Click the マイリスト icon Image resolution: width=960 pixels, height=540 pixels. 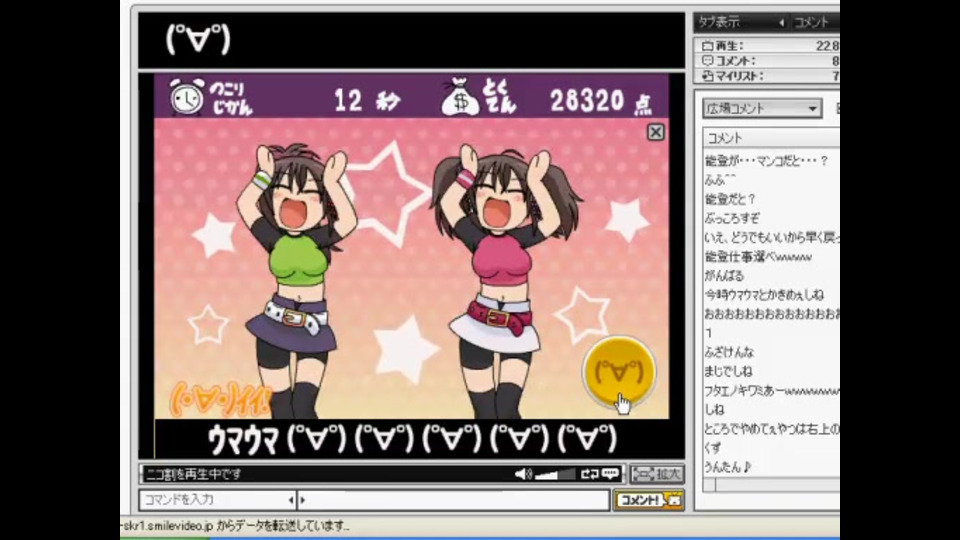pyautogui.click(x=708, y=76)
